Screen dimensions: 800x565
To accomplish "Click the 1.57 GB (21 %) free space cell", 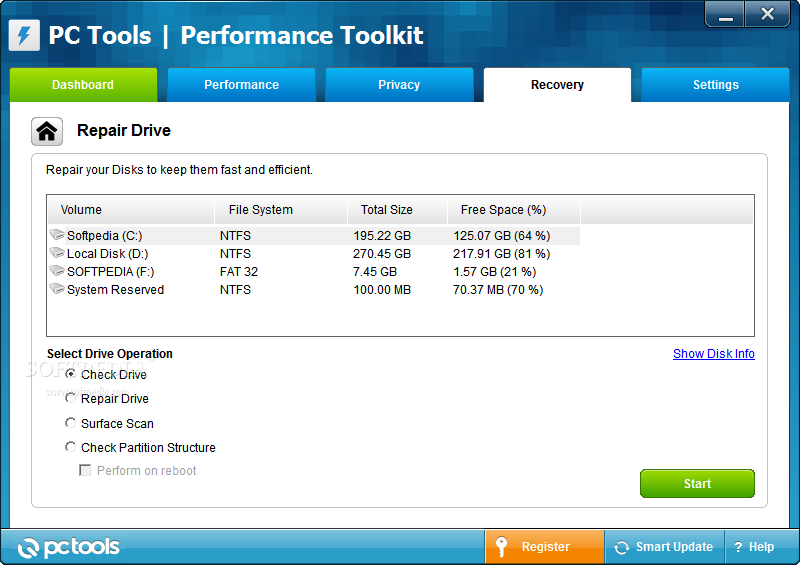I will tap(494, 272).
